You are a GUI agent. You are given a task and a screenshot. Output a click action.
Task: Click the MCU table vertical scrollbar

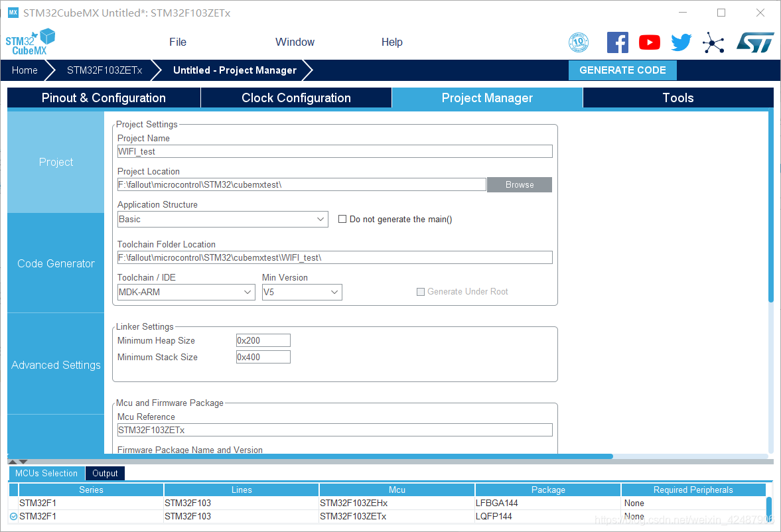(x=769, y=509)
